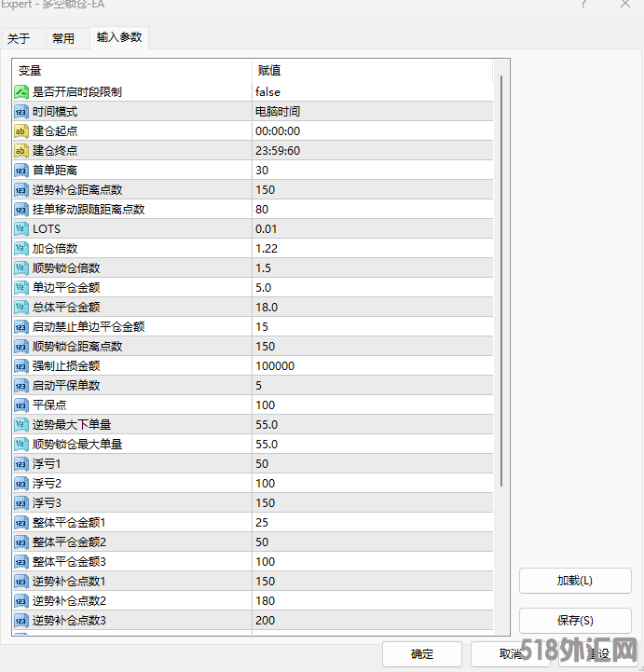
Task: Confirm settings with 确定 button
Action: 422,654
